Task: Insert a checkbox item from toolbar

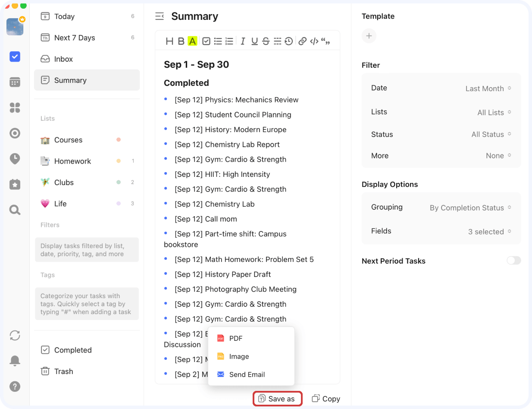Action: coord(207,41)
